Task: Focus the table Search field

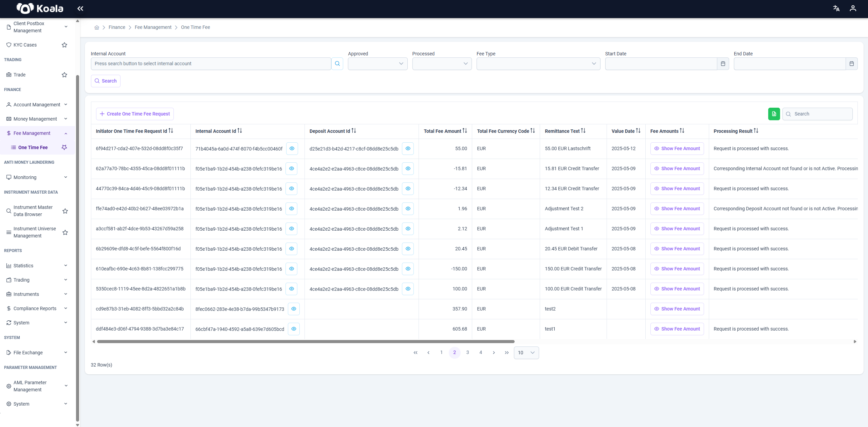Action: pyautogui.click(x=817, y=114)
